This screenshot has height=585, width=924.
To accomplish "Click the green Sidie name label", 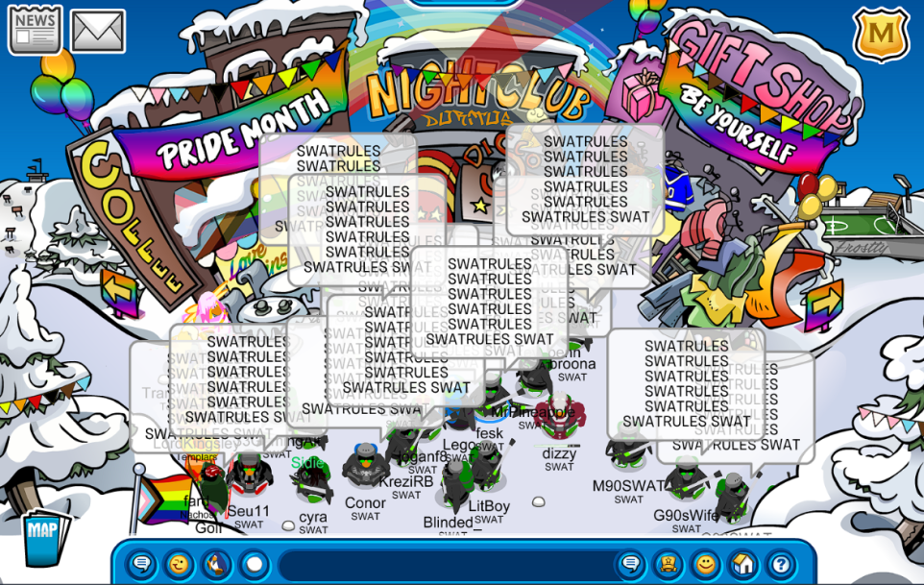I will 307,463.
